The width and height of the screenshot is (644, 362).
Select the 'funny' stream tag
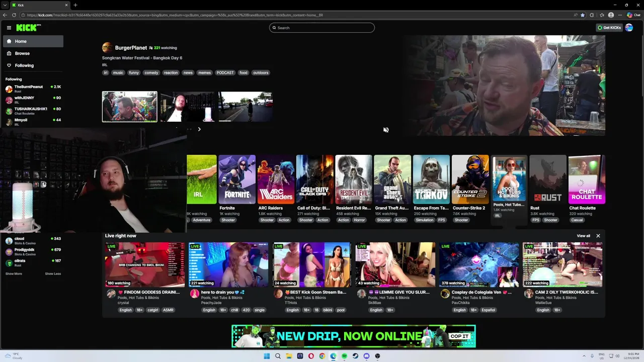pyautogui.click(x=133, y=72)
